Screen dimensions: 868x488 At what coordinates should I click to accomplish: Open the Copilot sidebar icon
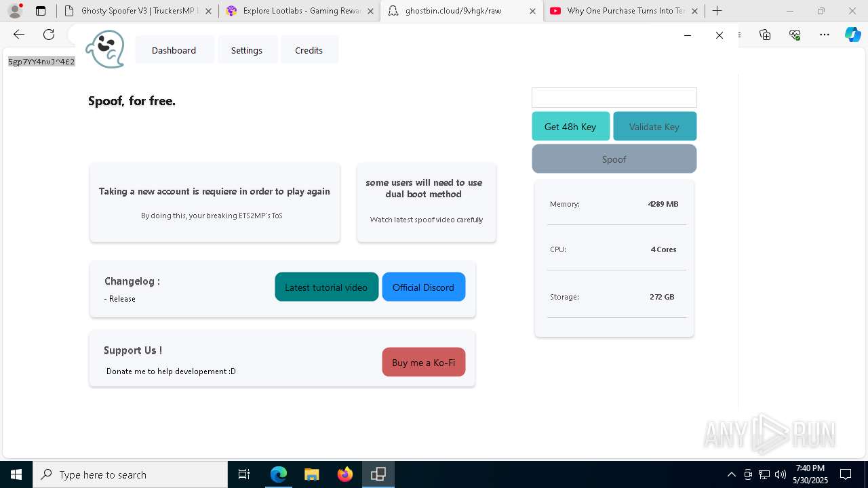click(x=852, y=35)
